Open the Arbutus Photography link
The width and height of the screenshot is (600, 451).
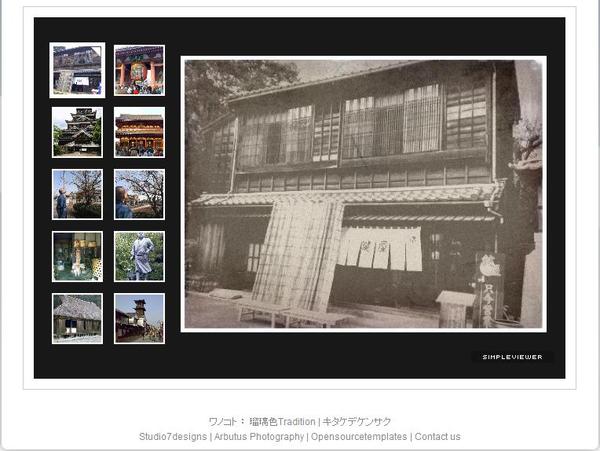coord(259,436)
